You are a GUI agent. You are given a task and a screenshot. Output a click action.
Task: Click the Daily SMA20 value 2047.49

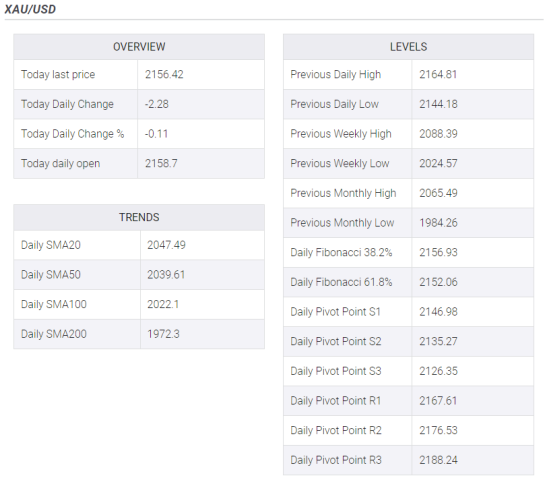(x=166, y=245)
